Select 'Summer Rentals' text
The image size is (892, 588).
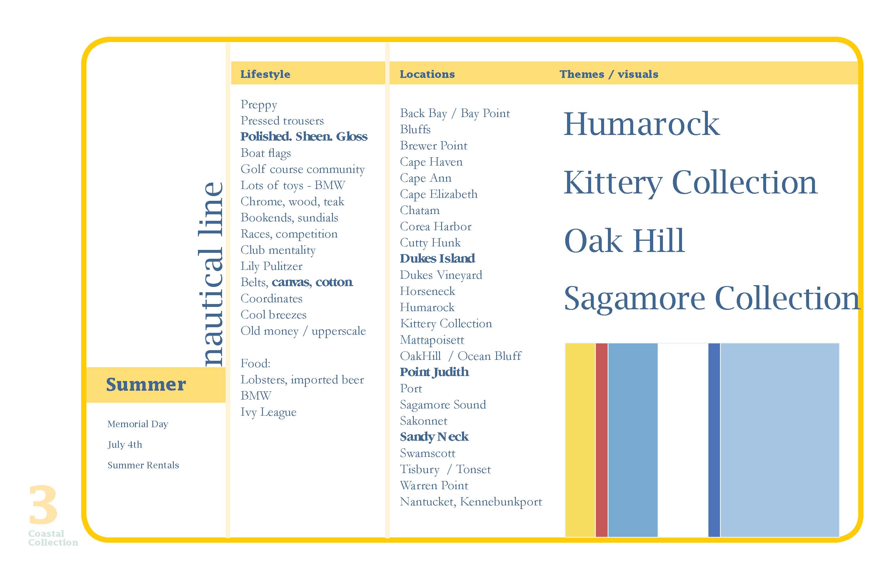point(143,465)
